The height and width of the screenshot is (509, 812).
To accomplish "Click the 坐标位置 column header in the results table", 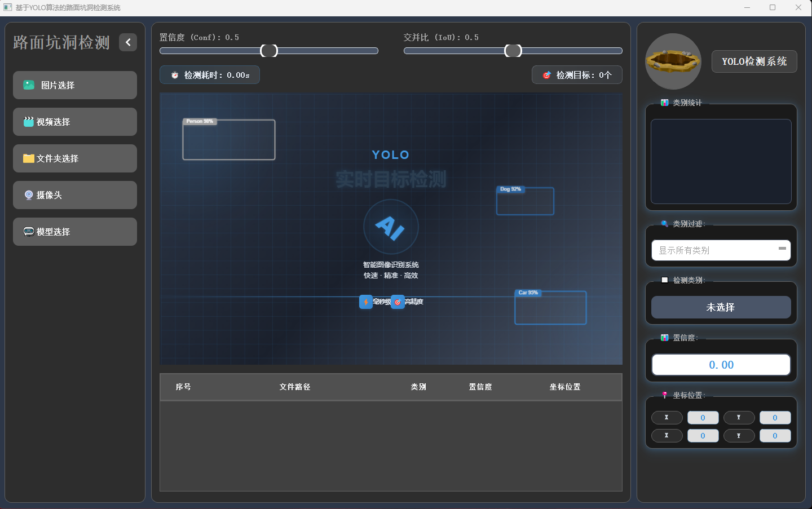I will [x=565, y=387].
